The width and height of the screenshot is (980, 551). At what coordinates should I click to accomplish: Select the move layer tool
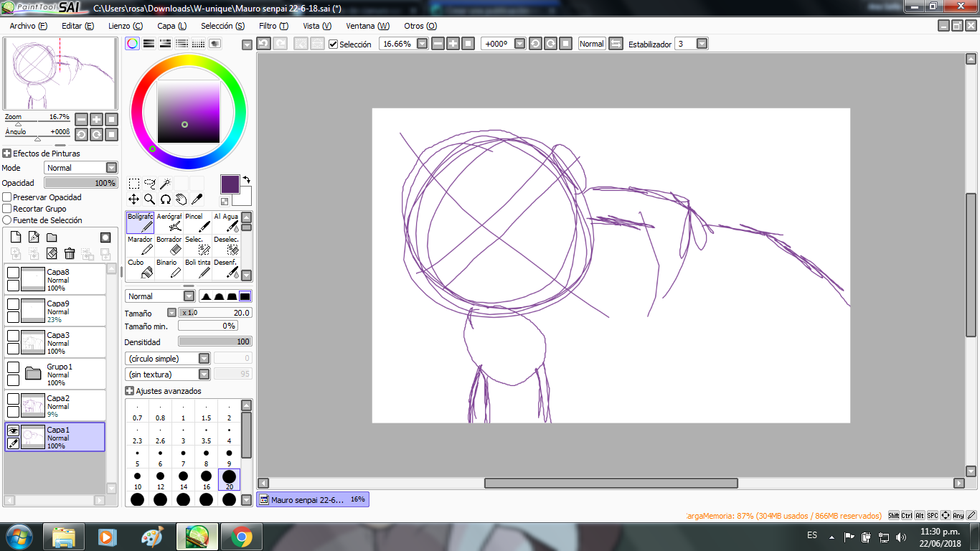tap(133, 199)
